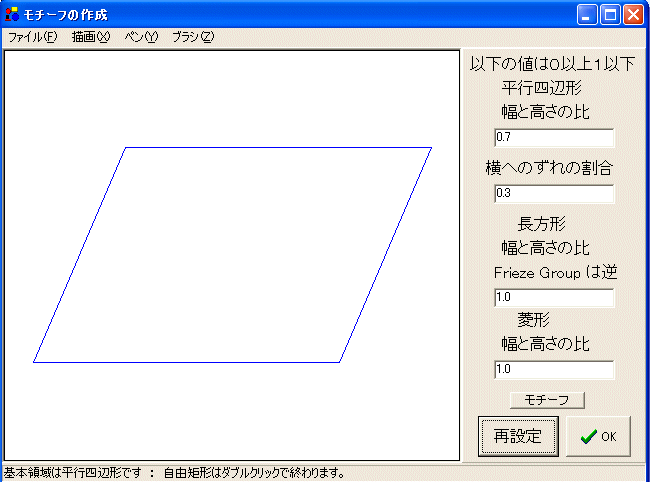650x482 pixels.
Task: Click the Frieze Group は逆 label
Action: click(555, 273)
